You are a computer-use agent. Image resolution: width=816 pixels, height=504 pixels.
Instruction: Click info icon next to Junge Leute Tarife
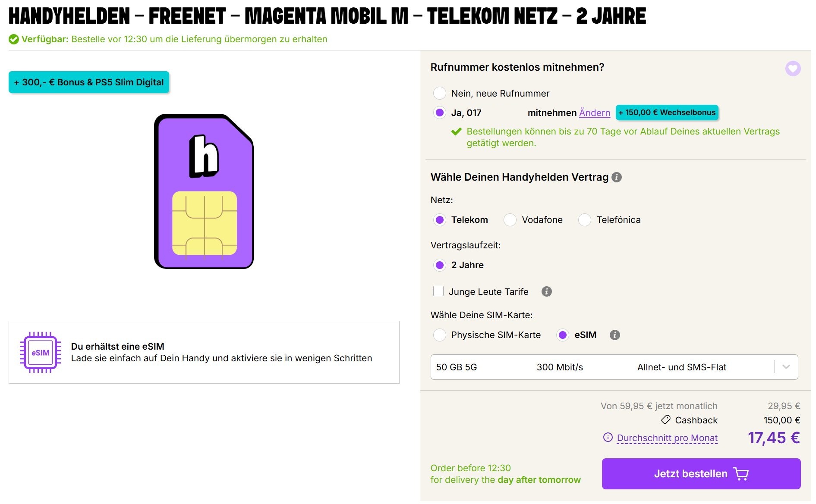click(547, 292)
